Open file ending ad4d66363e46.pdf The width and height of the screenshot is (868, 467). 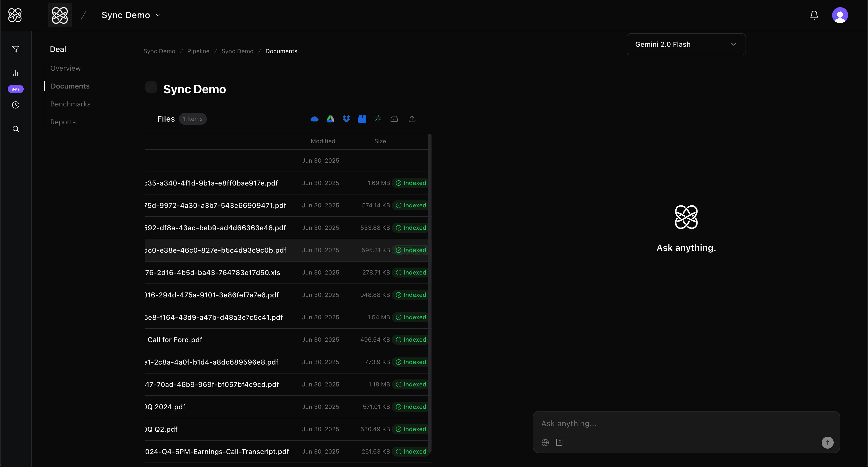coord(216,228)
